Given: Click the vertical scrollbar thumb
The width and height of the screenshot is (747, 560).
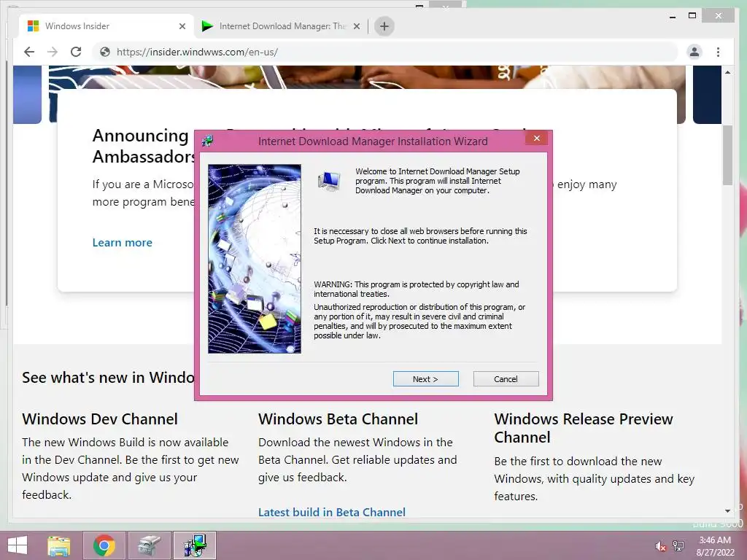Looking at the screenshot, I should pyautogui.click(x=727, y=155).
